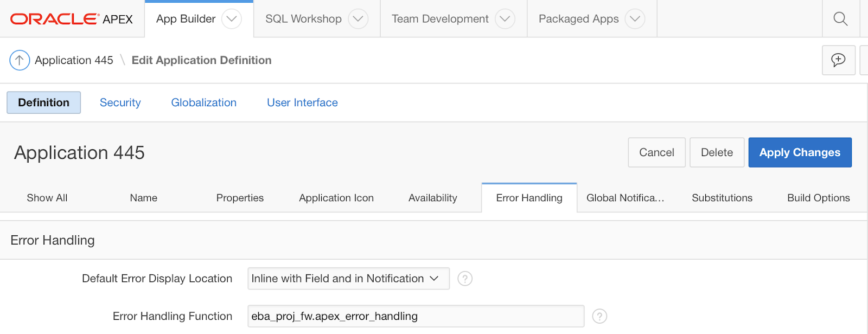Open the App Builder tab
This screenshot has height=334, width=868.
point(186,19)
